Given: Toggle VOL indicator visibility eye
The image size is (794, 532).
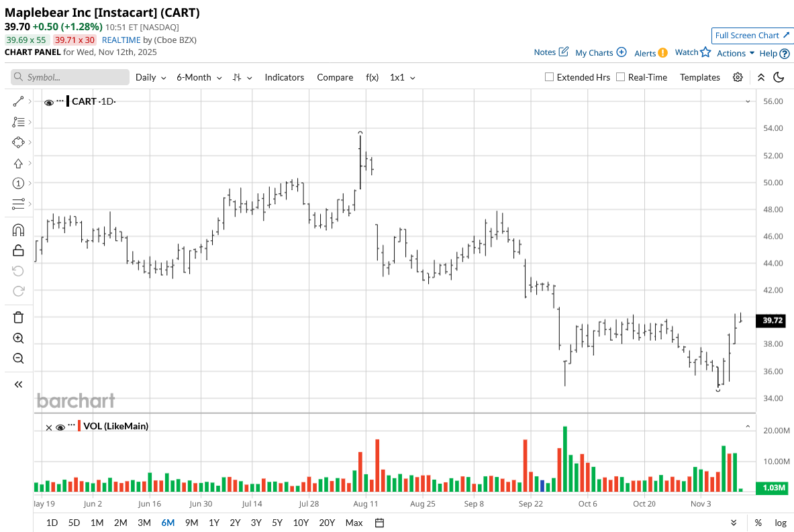Looking at the screenshot, I should (x=60, y=427).
